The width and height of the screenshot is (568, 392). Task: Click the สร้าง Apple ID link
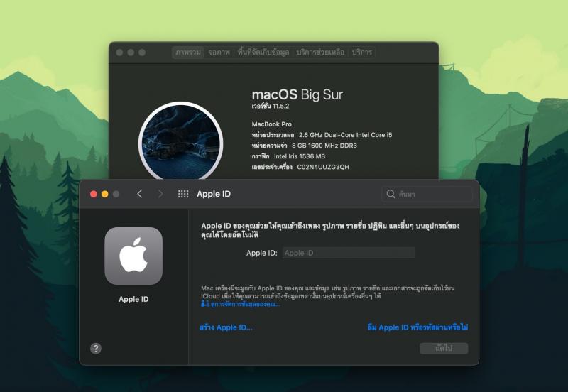[226, 327]
